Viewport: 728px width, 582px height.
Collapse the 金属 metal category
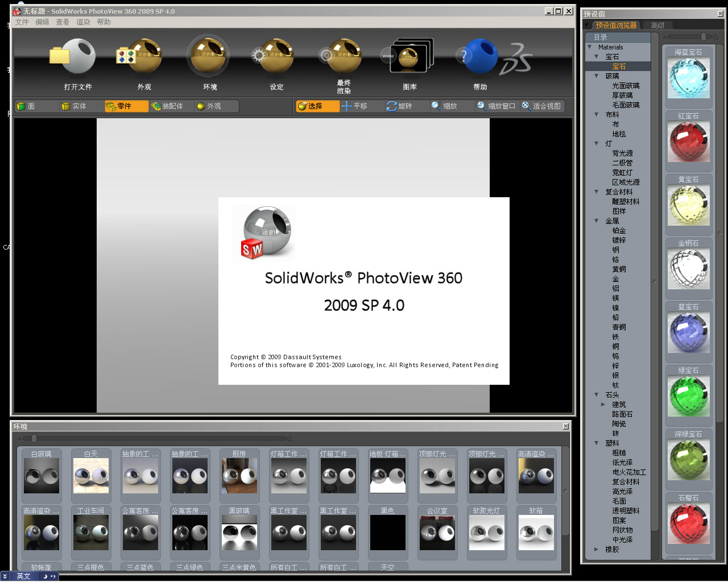[x=597, y=221]
